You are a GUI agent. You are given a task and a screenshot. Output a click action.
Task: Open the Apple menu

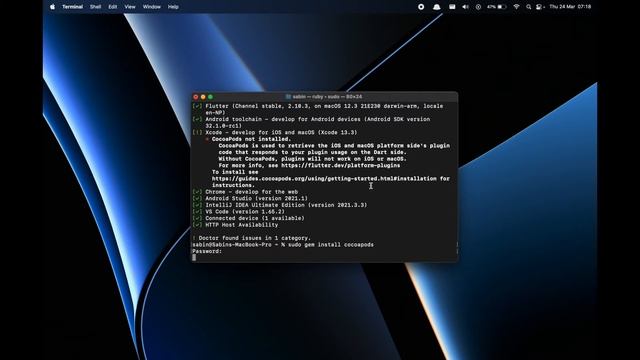click(52, 7)
